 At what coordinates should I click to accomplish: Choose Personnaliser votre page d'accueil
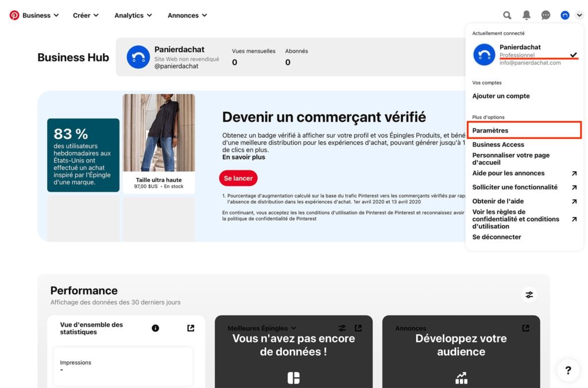[x=510, y=159]
